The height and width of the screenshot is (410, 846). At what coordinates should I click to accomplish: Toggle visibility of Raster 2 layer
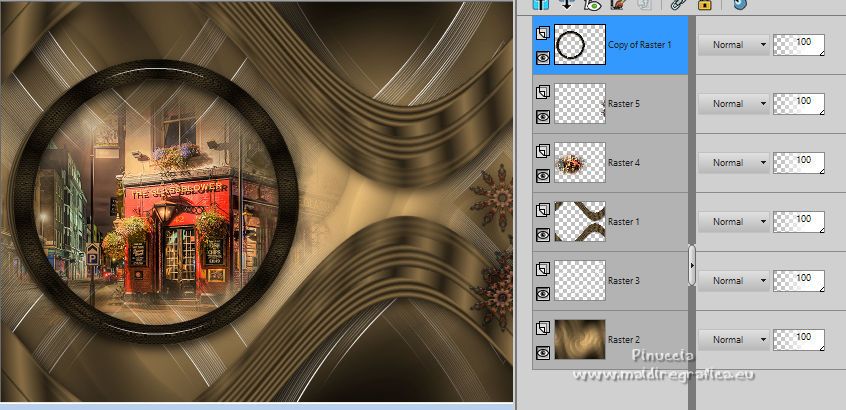(x=543, y=352)
